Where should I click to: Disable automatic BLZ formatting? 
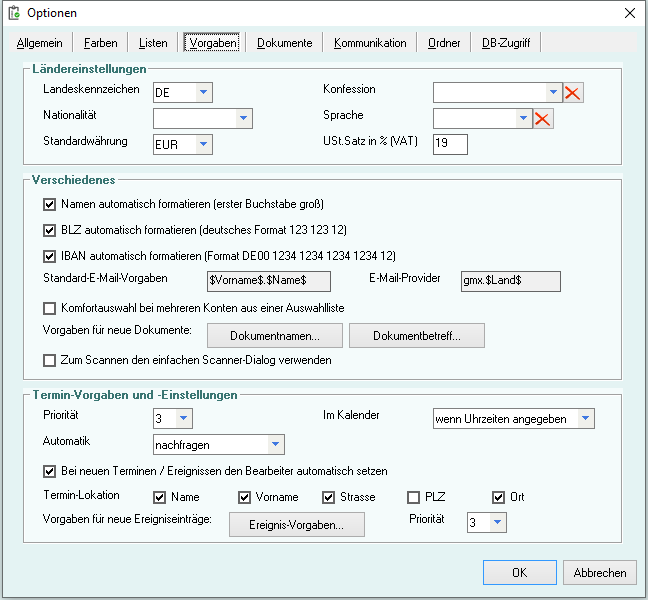point(50,230)
